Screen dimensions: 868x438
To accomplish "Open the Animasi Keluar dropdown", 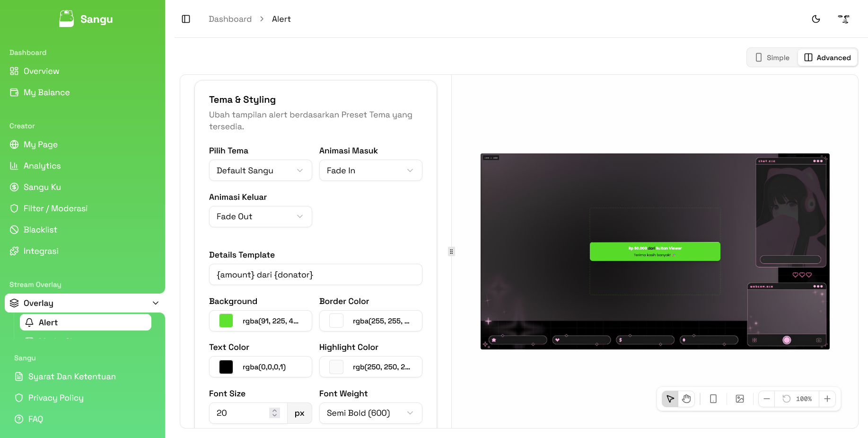I will pyautogui.click(x=261, y=216).
